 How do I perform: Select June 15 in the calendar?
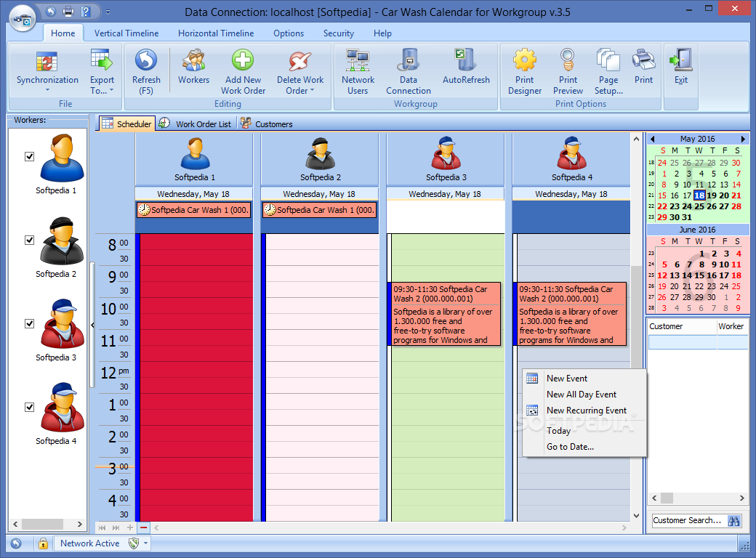coord(699,275)
